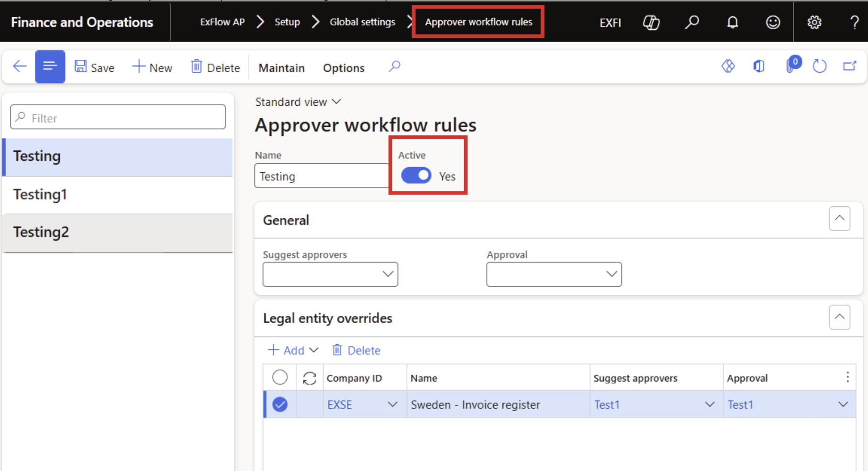
Task: Open the Copilot icon in header
Action: pyautogui.click(x=651, y=22)
